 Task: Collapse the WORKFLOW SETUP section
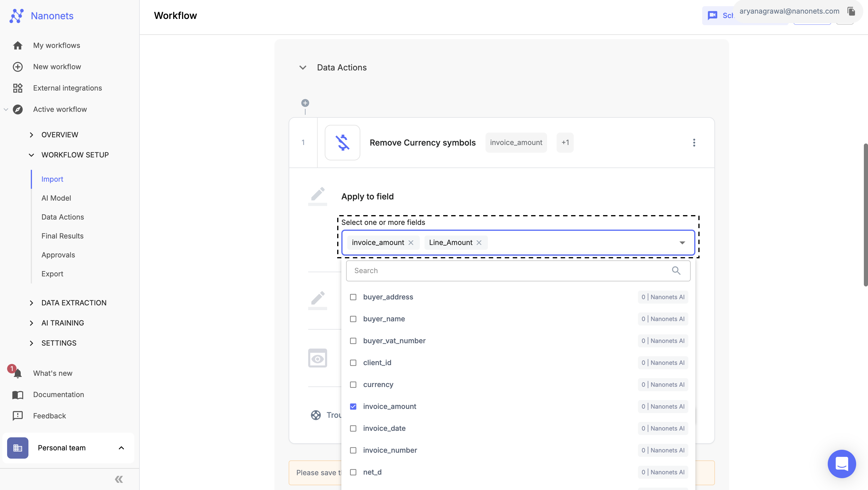[x=30, y=154]
